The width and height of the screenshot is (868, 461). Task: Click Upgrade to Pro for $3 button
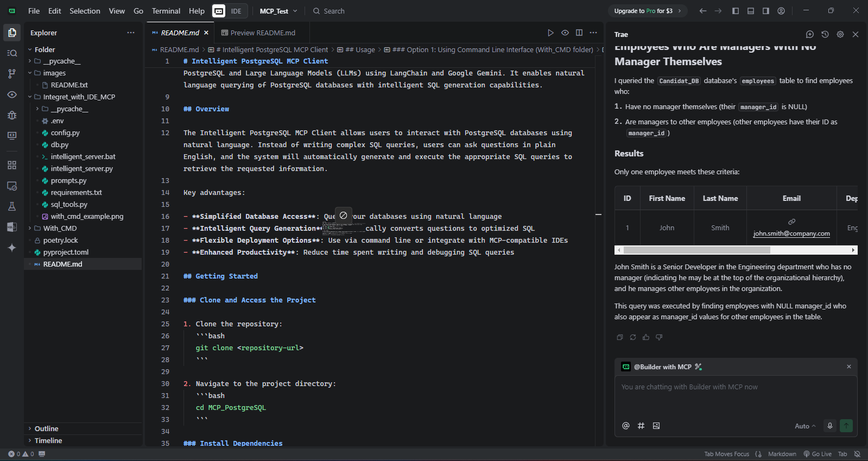pos(647,11)
